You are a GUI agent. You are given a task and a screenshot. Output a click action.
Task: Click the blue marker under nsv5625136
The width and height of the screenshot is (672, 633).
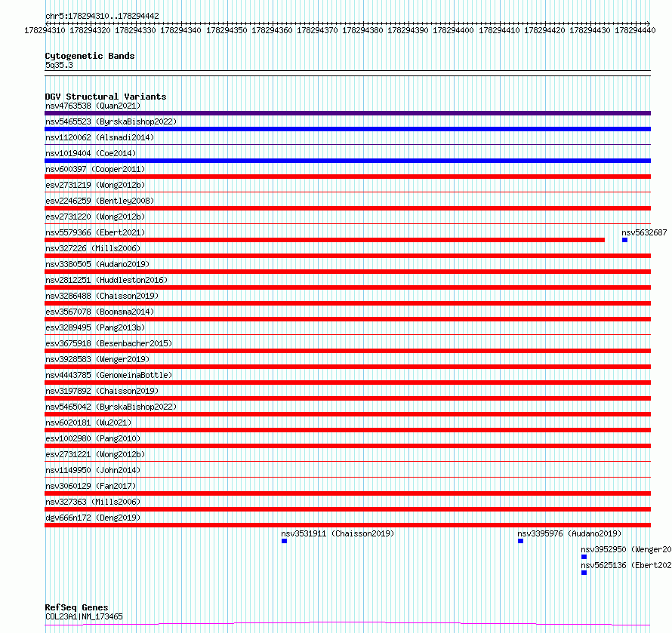(584, 573)
